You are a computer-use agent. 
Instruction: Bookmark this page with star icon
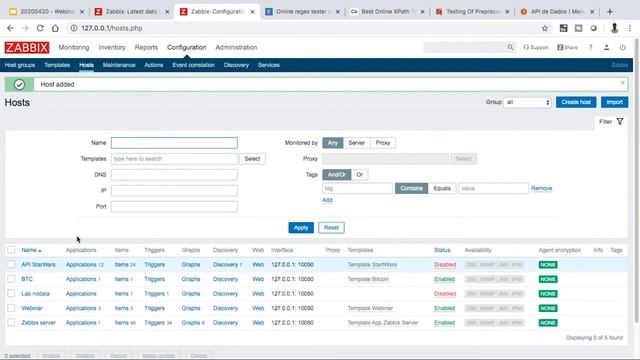[x=545, y=28]
